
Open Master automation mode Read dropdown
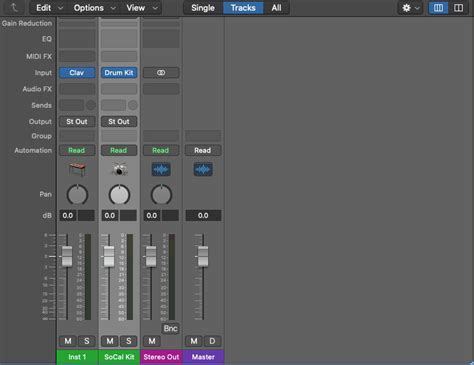click(x=203, y=150)
